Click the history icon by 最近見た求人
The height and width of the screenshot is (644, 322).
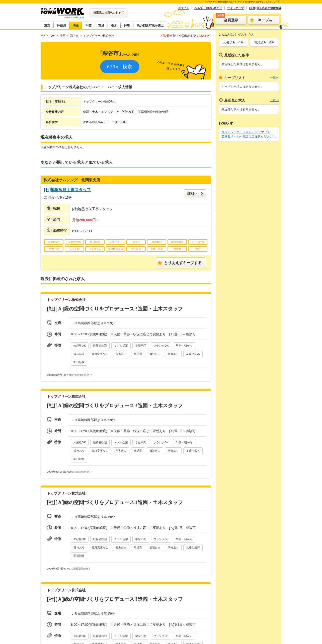[x=221, y=100]
